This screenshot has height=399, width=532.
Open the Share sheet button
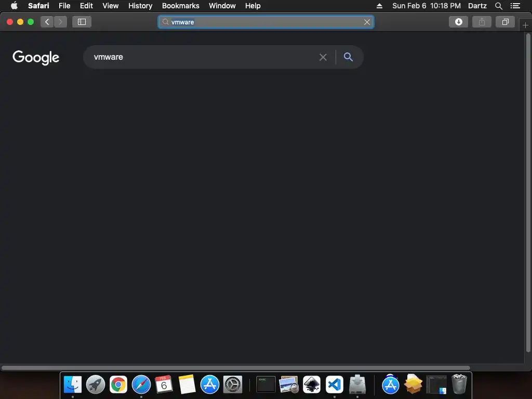(x=482, y=22)
